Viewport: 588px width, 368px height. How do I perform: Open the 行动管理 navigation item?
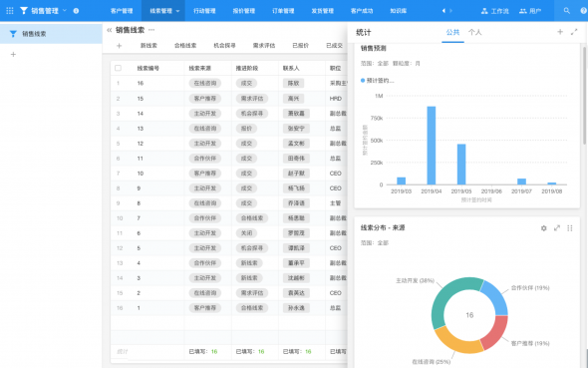[x=204, y=11]
